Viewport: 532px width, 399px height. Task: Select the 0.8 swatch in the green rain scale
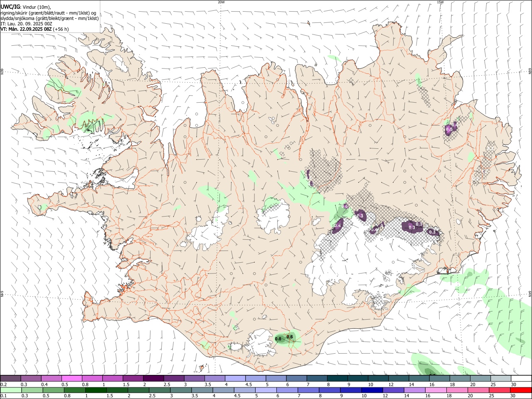coord(74,390)
